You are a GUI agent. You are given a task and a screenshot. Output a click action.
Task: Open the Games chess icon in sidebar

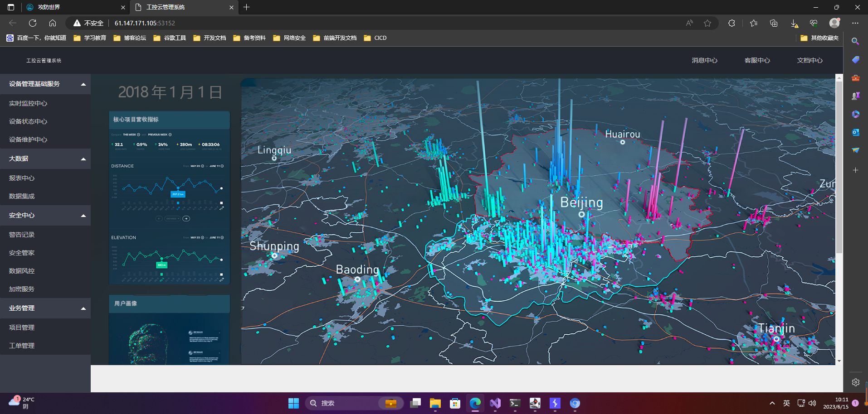tap(855, 96)
